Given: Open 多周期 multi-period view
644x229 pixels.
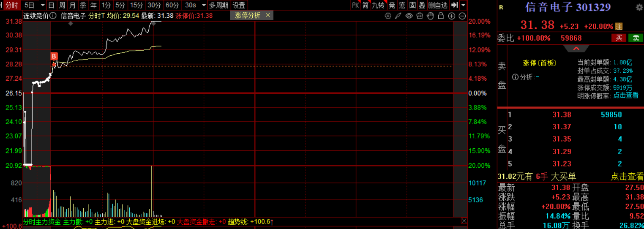Looking at the screenshot, I should [x=218, y=5].
